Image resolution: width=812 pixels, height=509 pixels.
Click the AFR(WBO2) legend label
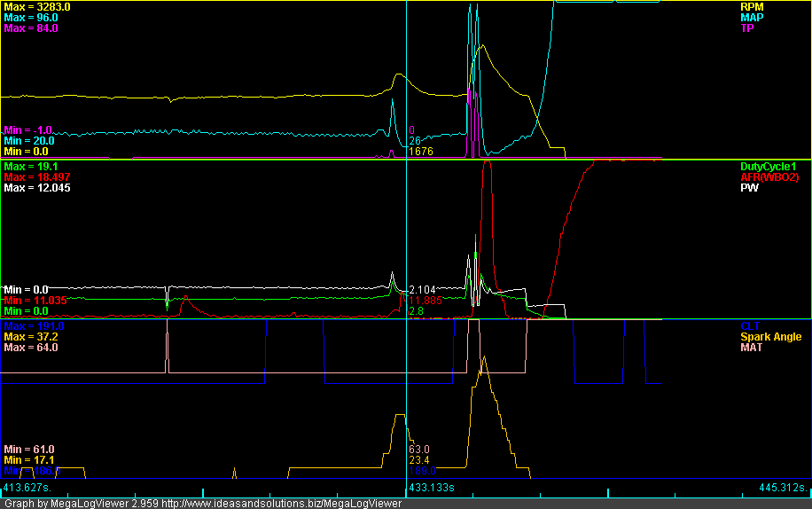769,177
